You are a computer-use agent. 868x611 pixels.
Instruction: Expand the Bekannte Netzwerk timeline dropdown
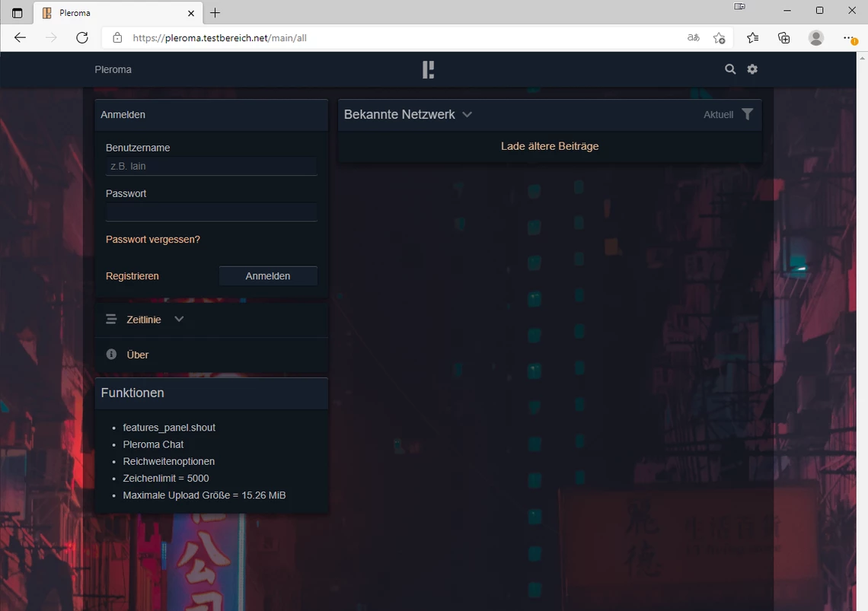pyautogui.click(x=467, y=114)
